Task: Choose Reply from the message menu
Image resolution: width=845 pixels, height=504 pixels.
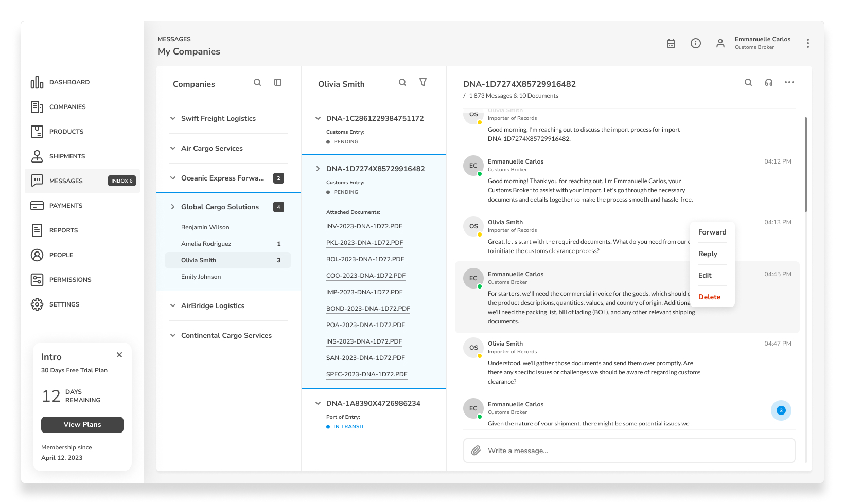Action: pos(708,254)
